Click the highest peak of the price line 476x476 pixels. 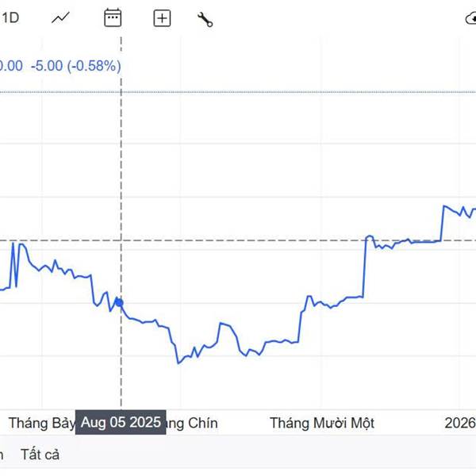444,205
